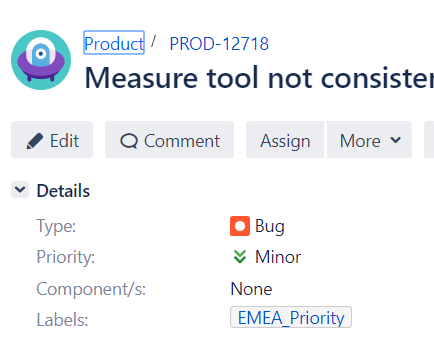Image resolution: width=434 pixels, height=363 pixels.
Task: Click the chevron on More button
Action: 395,140
